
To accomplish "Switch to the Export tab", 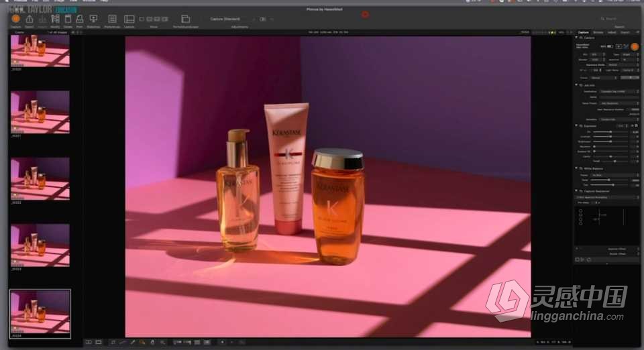I will [x=625, y=32].
